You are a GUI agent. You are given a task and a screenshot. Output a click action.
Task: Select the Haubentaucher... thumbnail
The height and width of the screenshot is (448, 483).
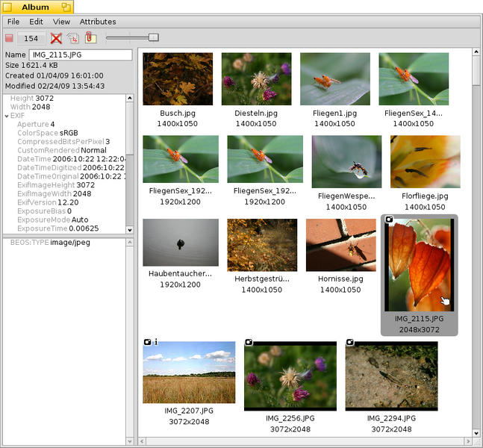pyautogui.click(x=181, y=243)
